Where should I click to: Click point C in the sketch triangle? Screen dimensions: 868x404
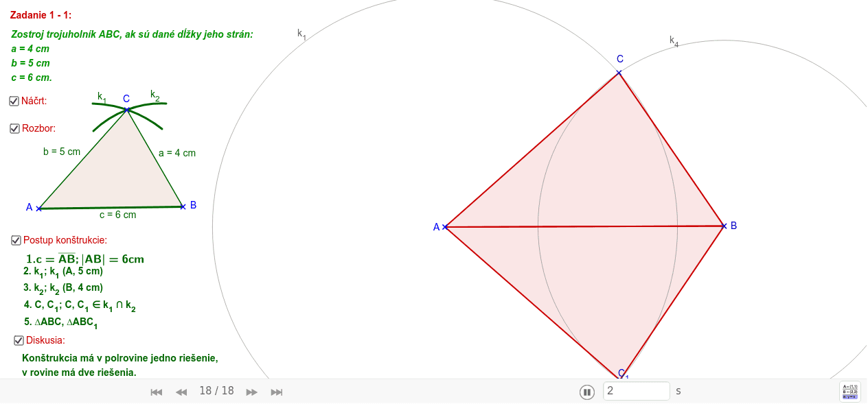click(x=127, y=109)
